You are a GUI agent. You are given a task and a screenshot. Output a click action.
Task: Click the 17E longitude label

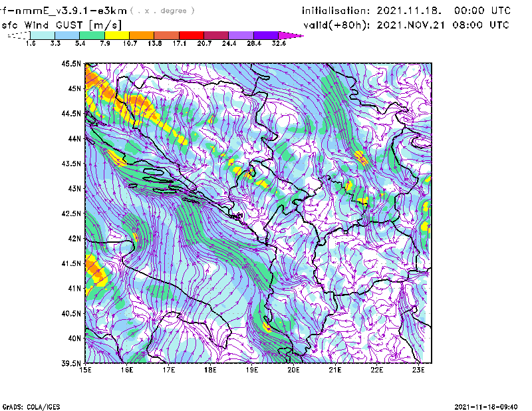click(169, 370)
